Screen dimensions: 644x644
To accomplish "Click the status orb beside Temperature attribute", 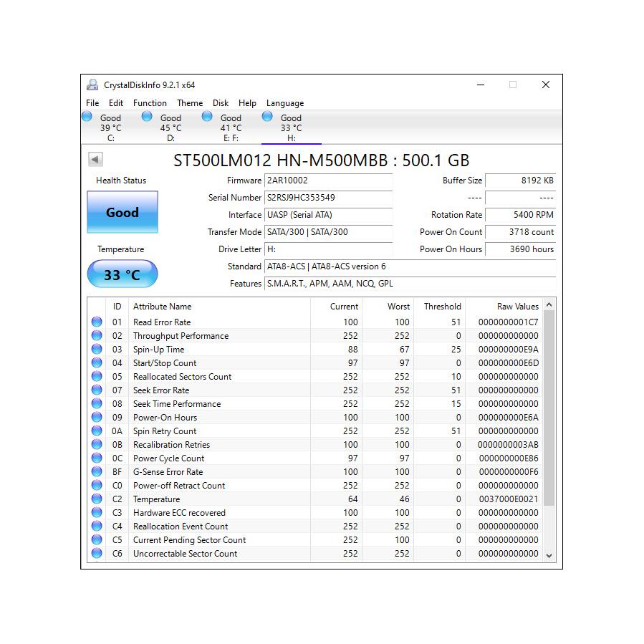I will (97, 499).
